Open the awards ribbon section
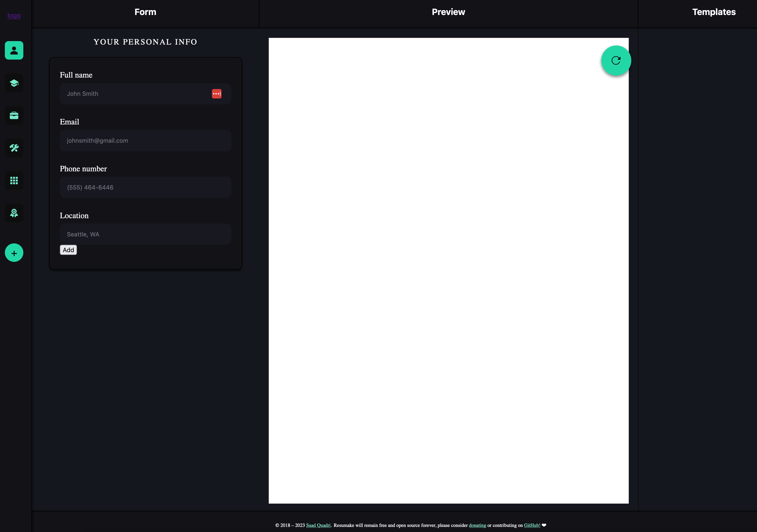Image resolution: width=757 pixels, height=532 pixels. (x=14, y=213)
